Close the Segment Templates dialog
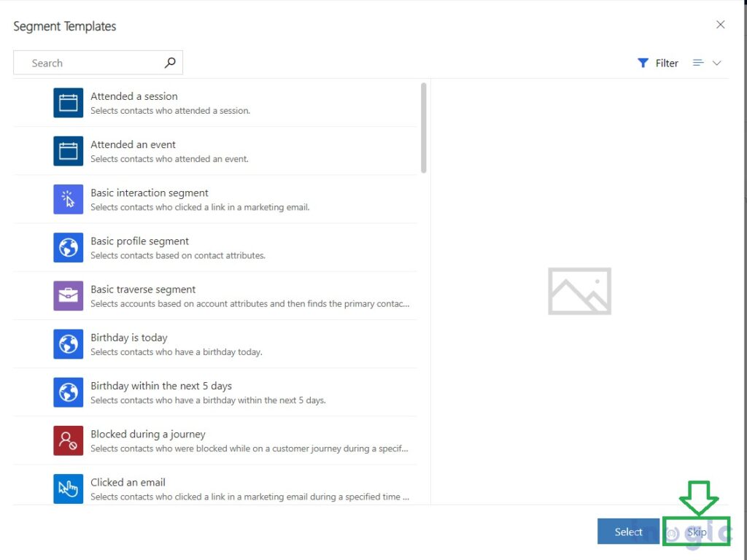The width and height of the screenshot is (747, 560). 721,24
